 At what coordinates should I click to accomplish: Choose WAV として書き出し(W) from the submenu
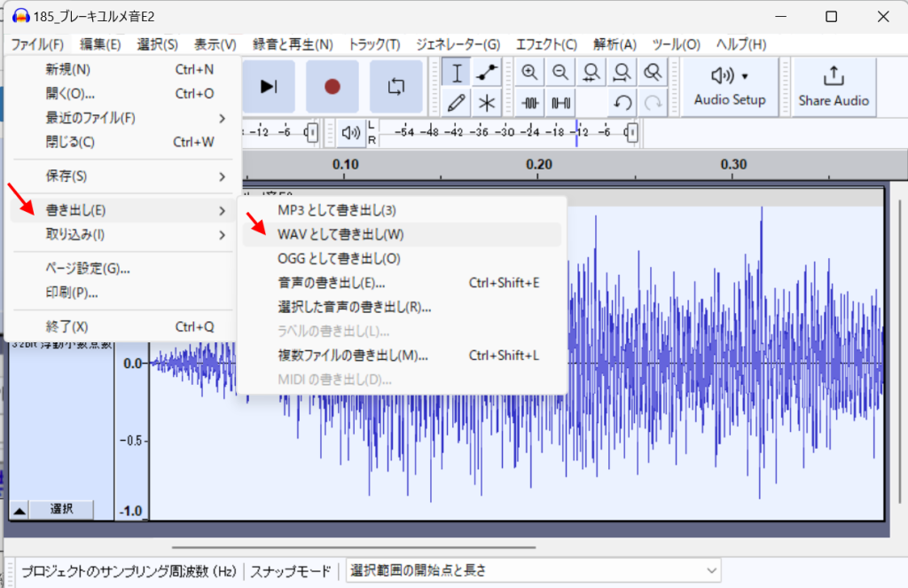tap(340, 235)
